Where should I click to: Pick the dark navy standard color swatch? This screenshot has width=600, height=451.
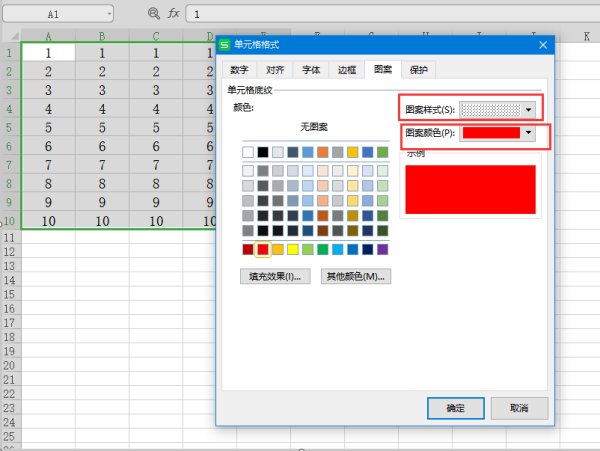tap(367, 249)
